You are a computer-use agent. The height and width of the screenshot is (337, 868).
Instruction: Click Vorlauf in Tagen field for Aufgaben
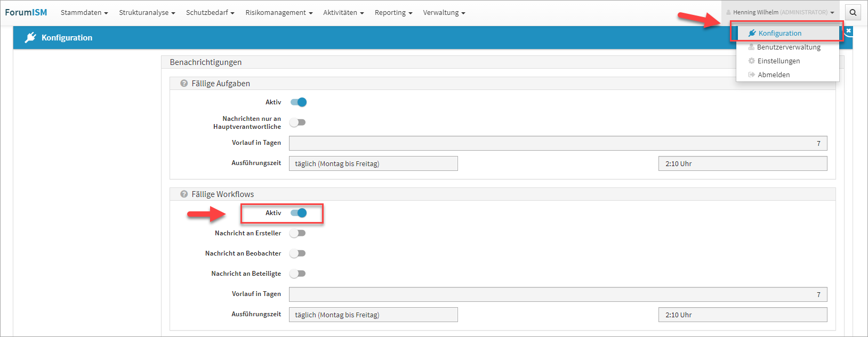click(x=558, y=143)
